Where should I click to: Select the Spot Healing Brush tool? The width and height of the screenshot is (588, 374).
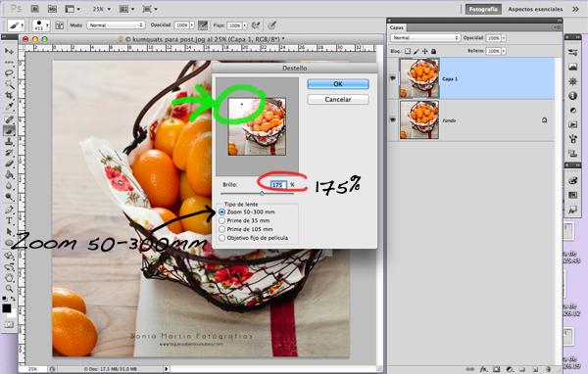pyautogui.click(x=9, y=119)
